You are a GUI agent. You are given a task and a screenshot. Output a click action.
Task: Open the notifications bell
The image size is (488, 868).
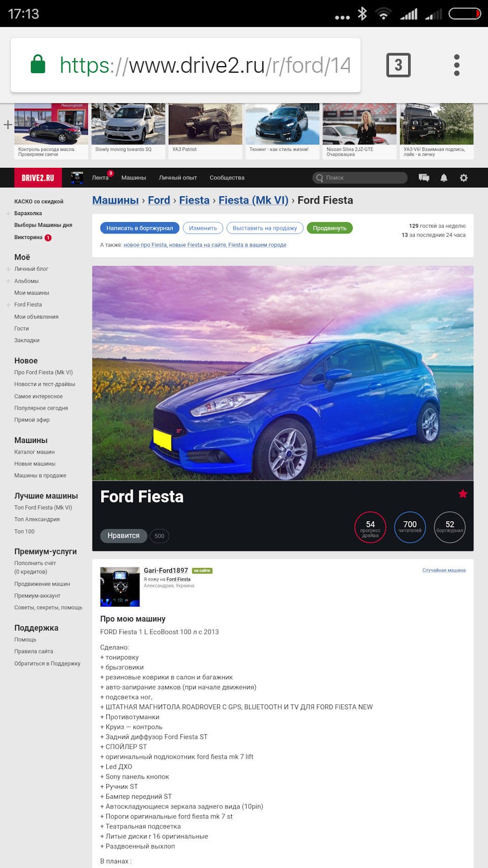[x=444, y=178]
